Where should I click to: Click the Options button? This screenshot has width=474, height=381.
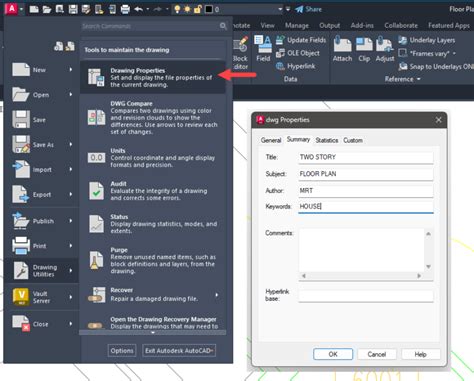point(122,351)
